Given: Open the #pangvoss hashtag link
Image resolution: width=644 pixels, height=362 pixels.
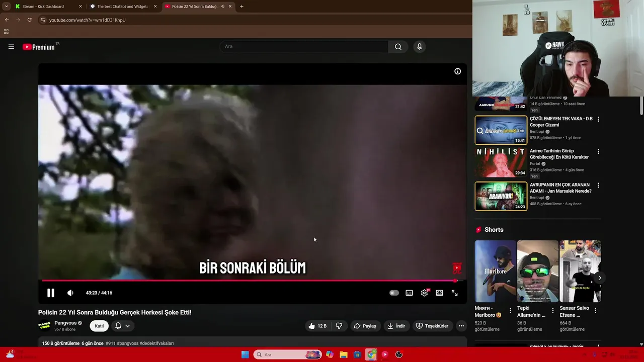Looking at the screenshot, I should (x=127, y=343).
